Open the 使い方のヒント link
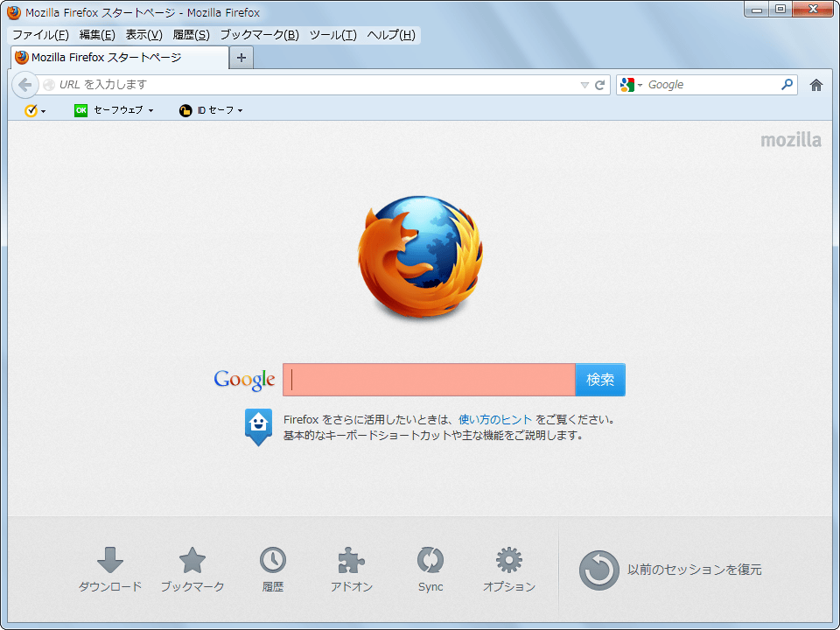The image size is (840, 630). pos(495,419)
